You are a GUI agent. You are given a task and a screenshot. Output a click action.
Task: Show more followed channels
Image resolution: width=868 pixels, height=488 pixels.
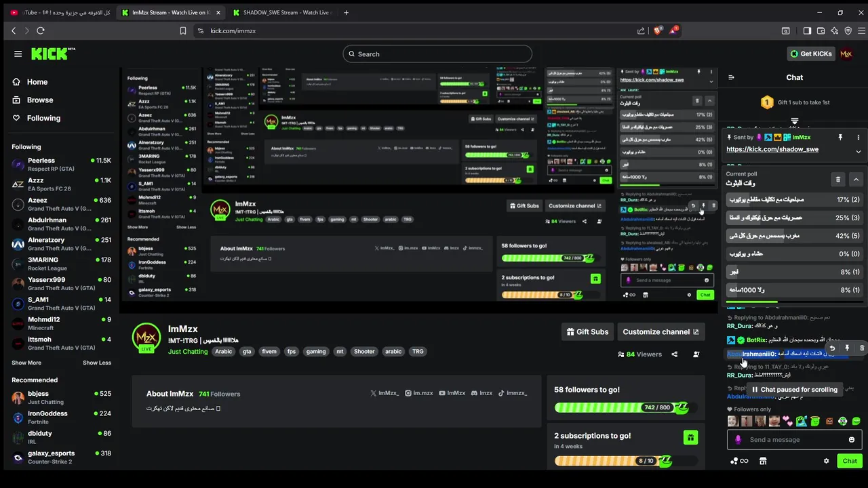point(26,363)
